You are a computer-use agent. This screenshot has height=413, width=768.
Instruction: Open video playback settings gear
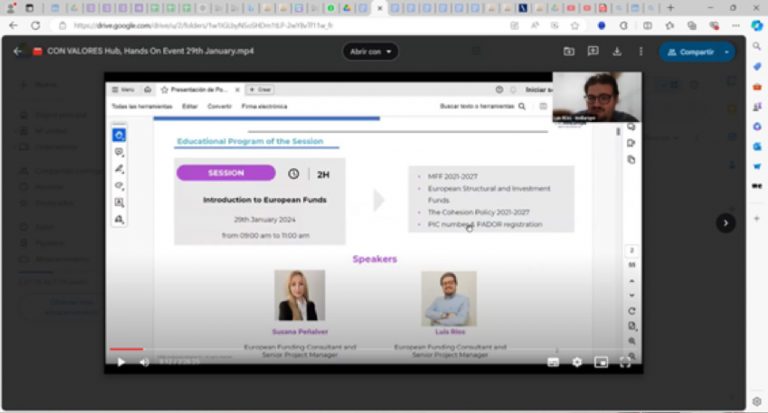pos(577,362)
